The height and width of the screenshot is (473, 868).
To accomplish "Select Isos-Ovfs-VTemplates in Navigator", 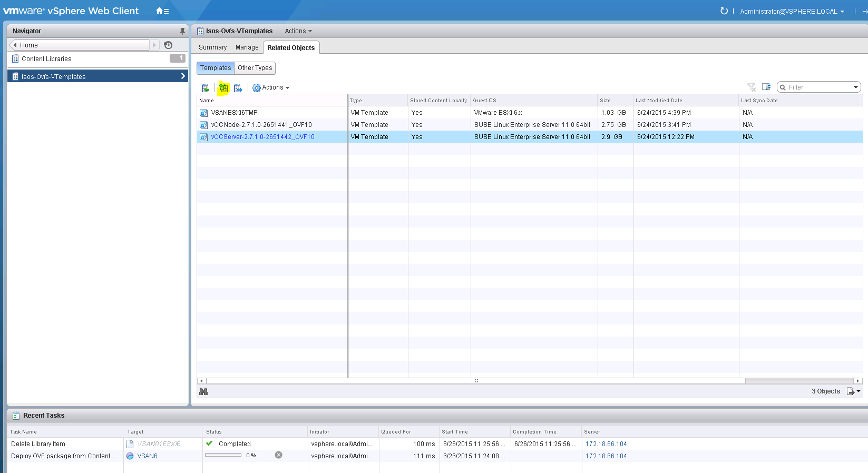I will click(x=97, y=76).
